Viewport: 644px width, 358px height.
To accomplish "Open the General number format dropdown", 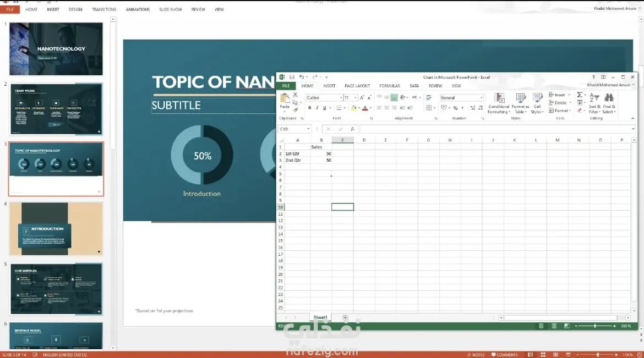I will (x=482, y=98).
